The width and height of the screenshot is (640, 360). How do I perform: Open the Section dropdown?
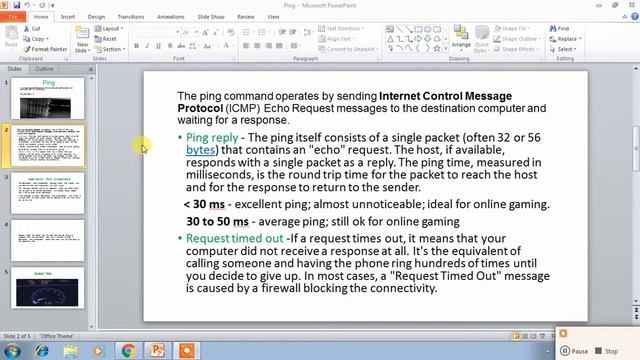[110, 49]
